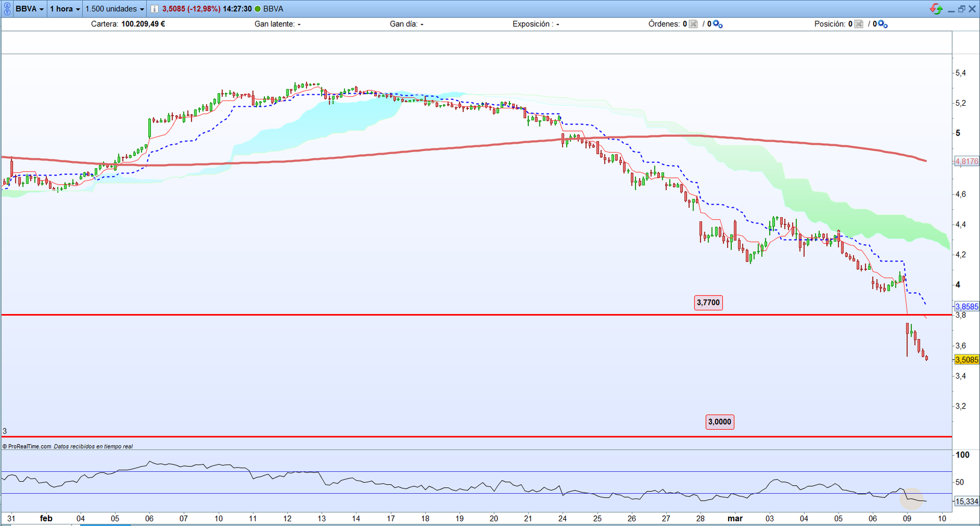The image size is (980, 526).
Task: Select the red horizontal line under the 3,7700 label
Action: [x=476, y=315]
